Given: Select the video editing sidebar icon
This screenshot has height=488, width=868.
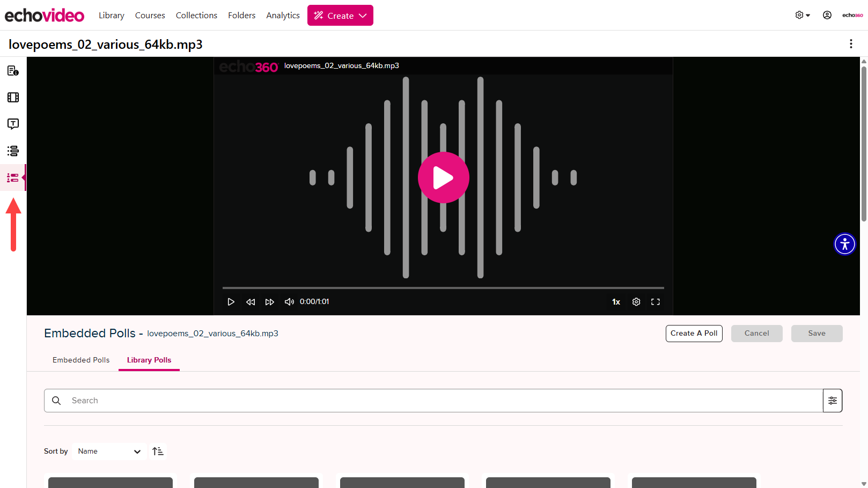Looking at the screenshot, I should pyautogui.click(x=13, y=97).
